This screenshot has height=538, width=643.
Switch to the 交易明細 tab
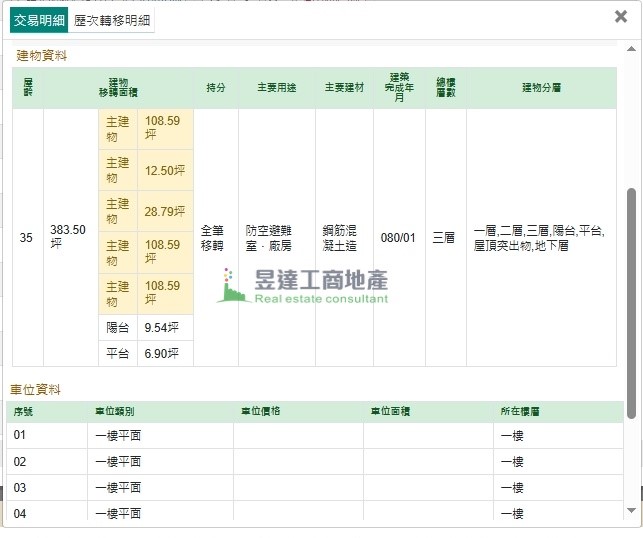tap(40, 20)
